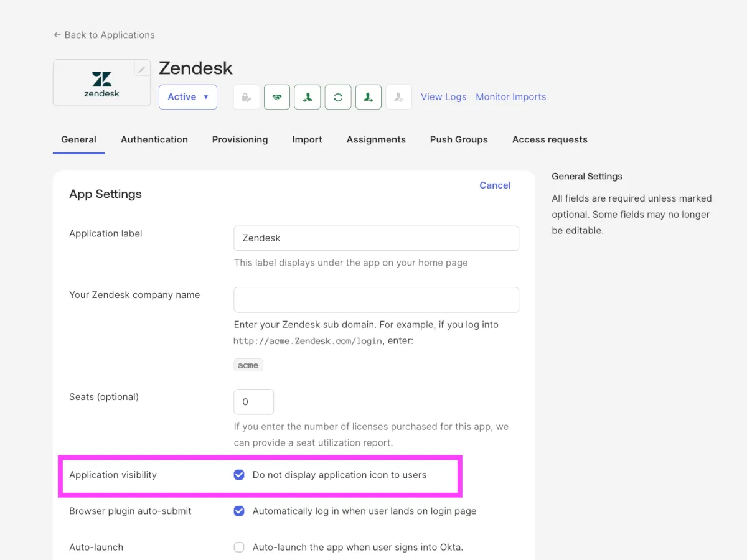Open the Active status dropdown

tap(188, 97)
